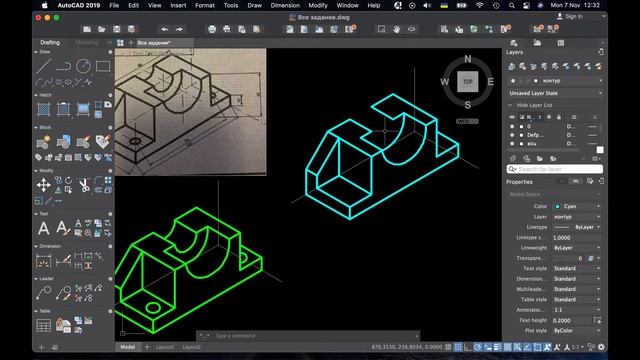
Task: Click the Open file folder icon
Action: (102, 29)
